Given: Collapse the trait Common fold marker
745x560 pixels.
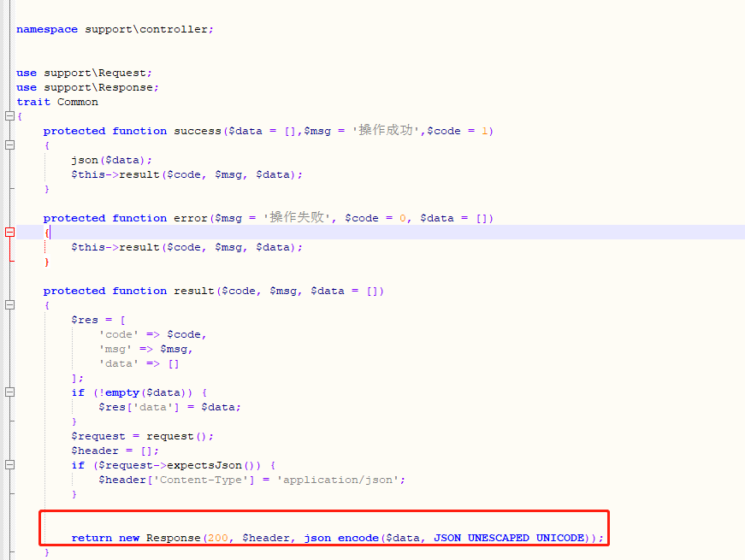Looking at the screenshot, I should point(9,116).
